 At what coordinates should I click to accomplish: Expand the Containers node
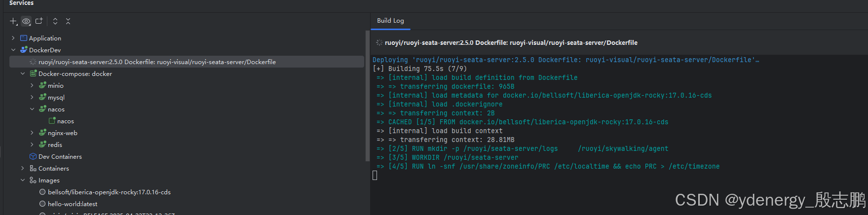point(23,168)
